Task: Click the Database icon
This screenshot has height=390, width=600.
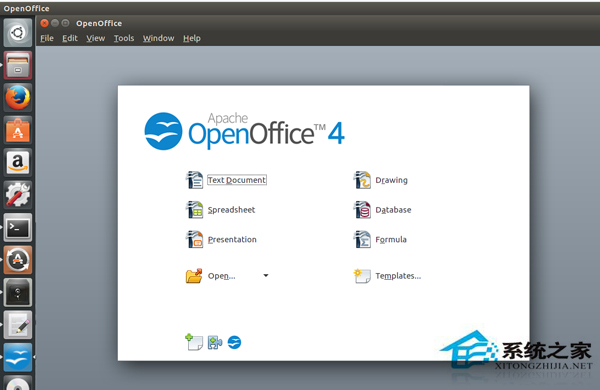Action: pyautogui.click(x=362, y=210)
